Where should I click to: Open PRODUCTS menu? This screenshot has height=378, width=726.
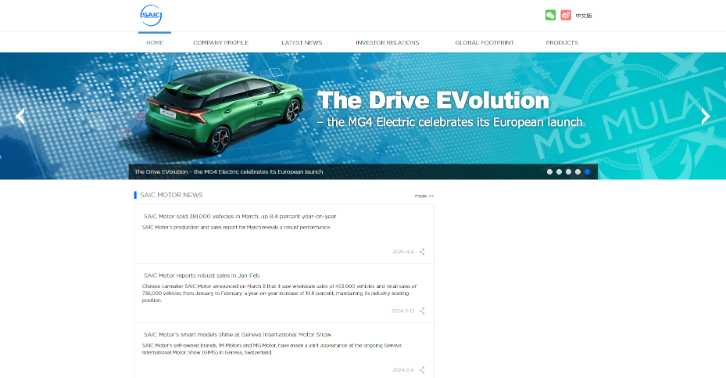coord(562,43)
